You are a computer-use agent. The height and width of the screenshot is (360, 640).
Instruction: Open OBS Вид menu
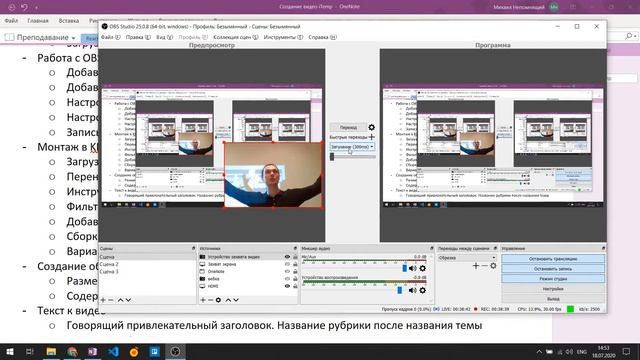164,37
